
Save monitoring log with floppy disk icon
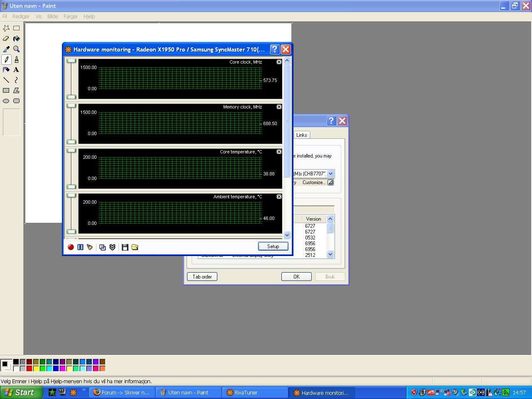[125, 247]
